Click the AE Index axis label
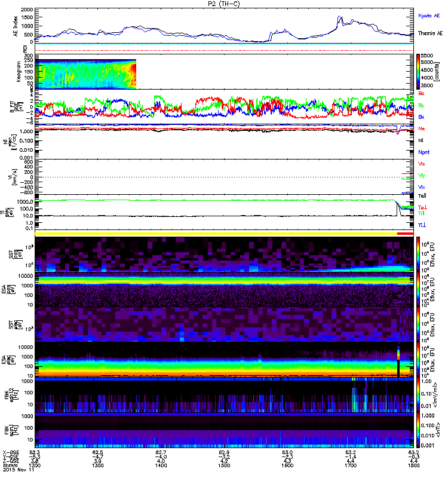Viewport: 448px width, 478px height. click(x=16, y=26)
